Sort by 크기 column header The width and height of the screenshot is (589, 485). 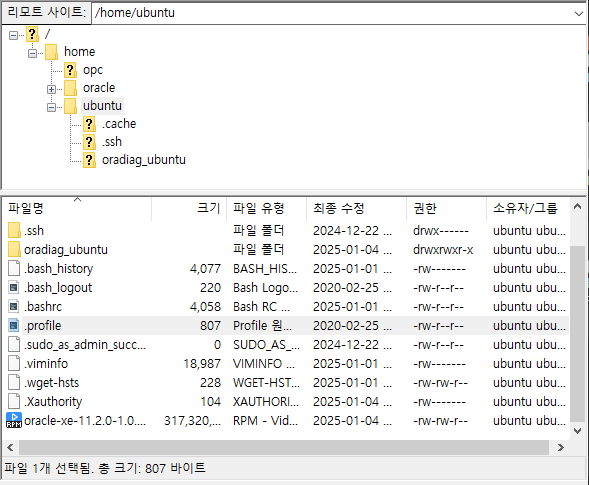(x=189, y=208)
